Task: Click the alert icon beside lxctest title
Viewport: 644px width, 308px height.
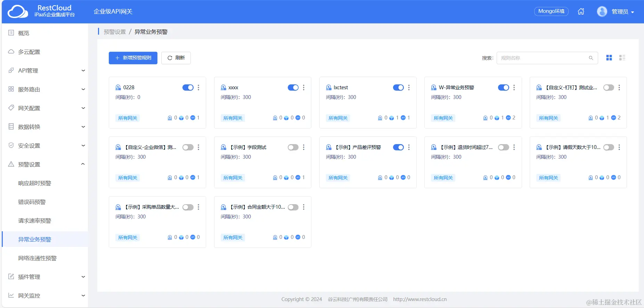Action: (x=329, y=88)
